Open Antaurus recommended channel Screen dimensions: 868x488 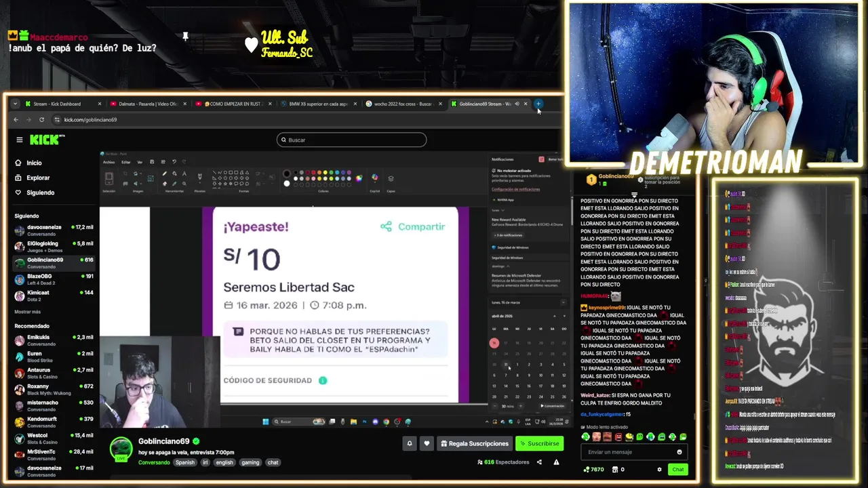click(56, 372)
